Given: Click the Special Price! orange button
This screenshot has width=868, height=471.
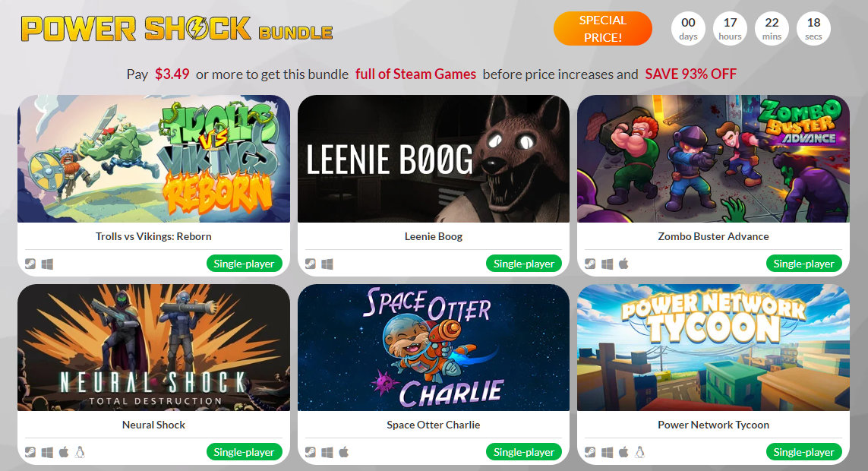Looking at the screenshot, I should click(603, 29).
